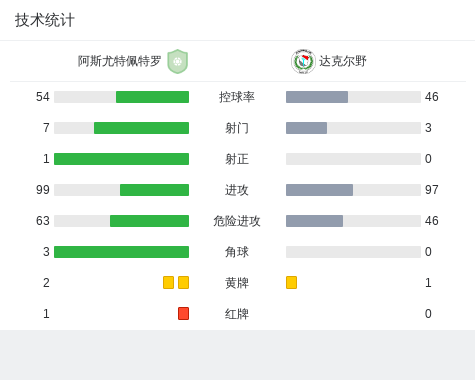
Task: Open the 阿斯尤特佩特罗 team name link
Action: pos(119,61)
